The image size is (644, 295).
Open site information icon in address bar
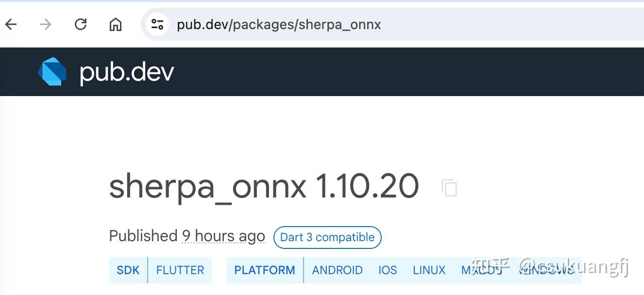[x=157, y=24]
